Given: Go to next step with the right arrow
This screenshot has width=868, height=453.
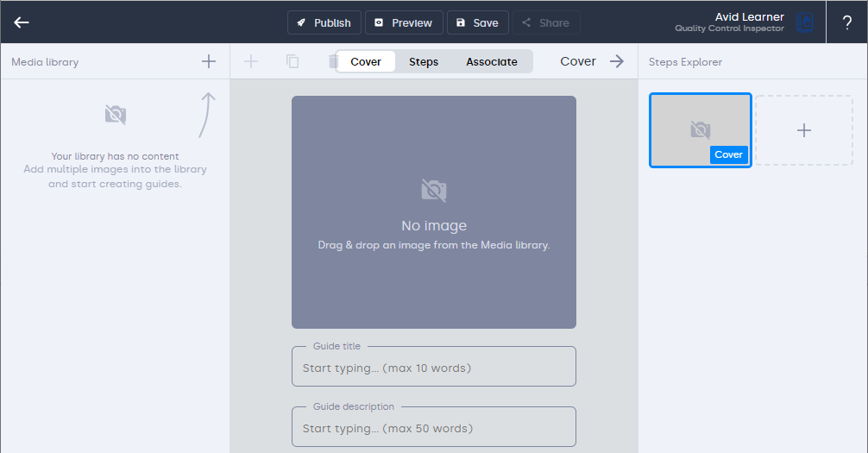Looking at the screenshot, I should tap(617, 61).
